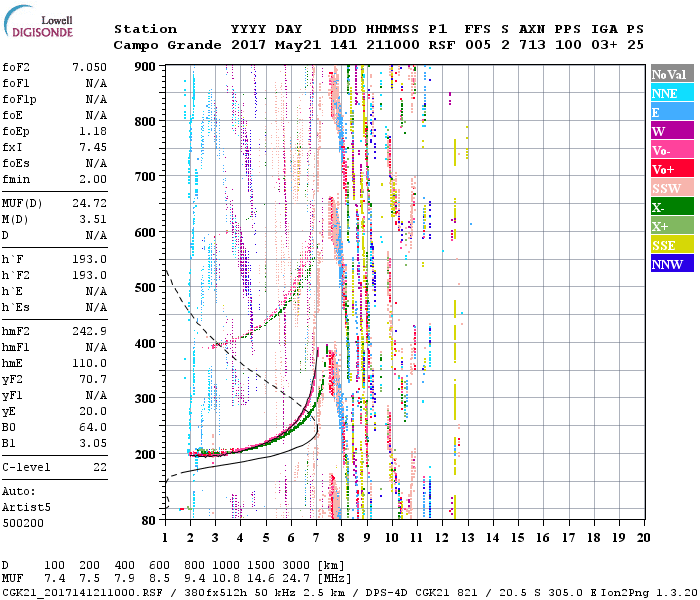The width and height of the screenshot is (700, 600).
Task: Click the hmE value 110.0
Action: [x=89, y=363]
